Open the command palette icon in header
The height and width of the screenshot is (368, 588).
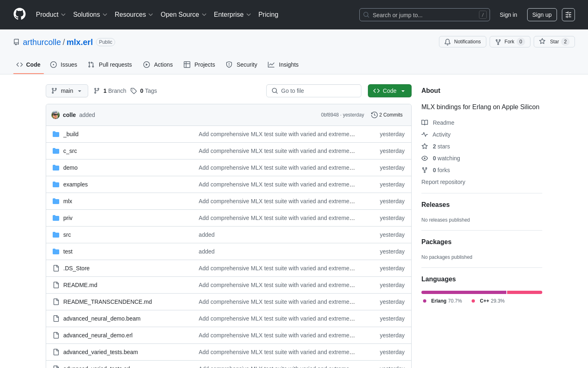pyautogui.click(x=568, y=15)
